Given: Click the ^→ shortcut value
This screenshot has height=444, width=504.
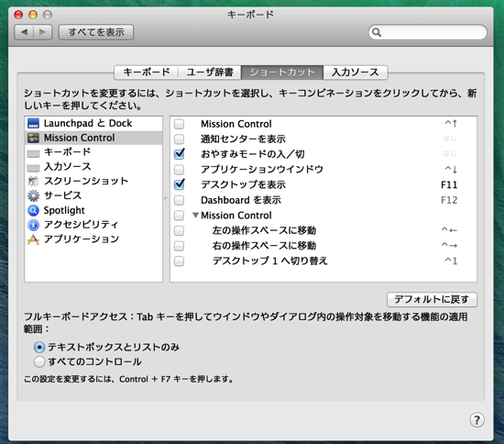Looking at the screenshot, I should pyautogui.click(x=449, y=246).
